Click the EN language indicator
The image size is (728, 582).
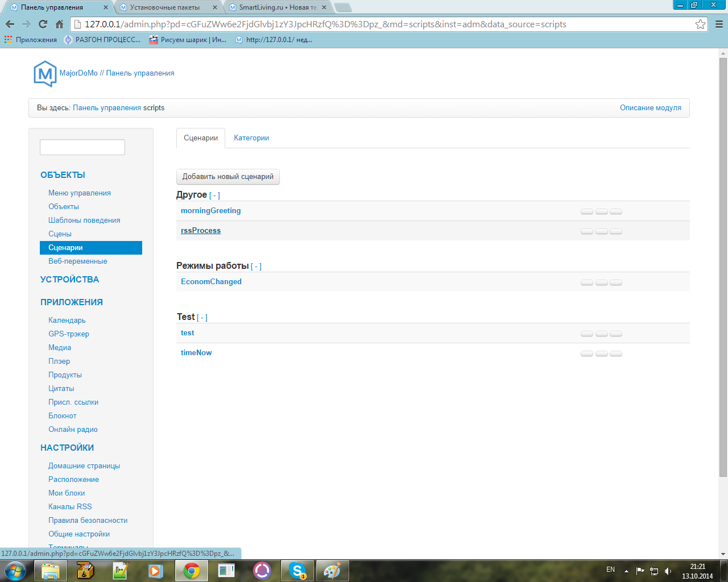tap(610, 569)
